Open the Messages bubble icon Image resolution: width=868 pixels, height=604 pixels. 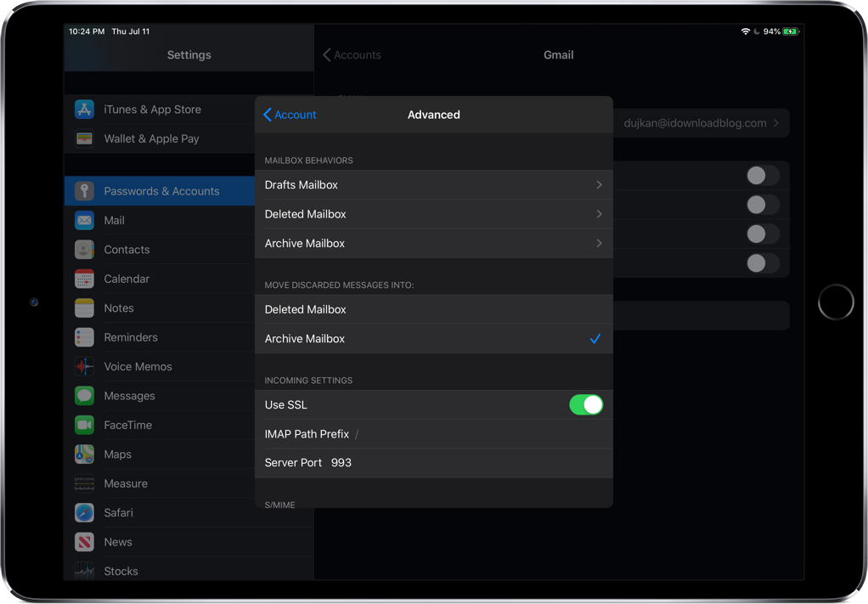coord(84,396)
